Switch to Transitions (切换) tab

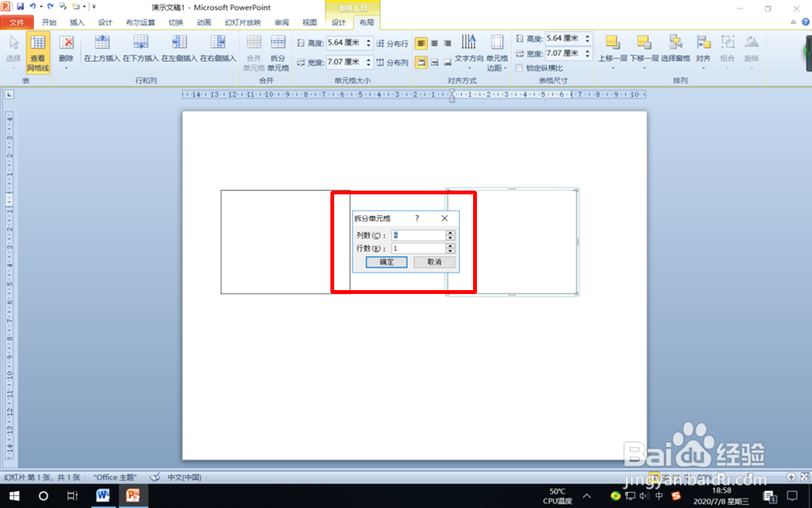click(176, 23)
